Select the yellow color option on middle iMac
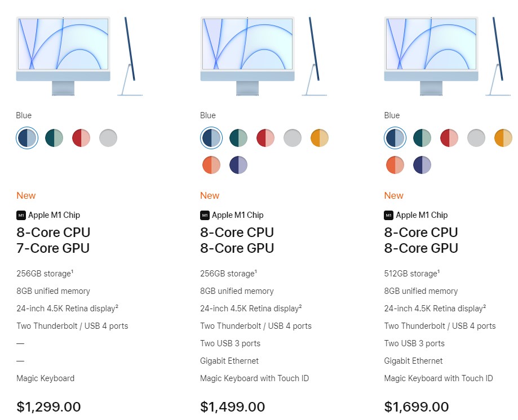The height and width of the screenshot is (420, 518). coord(319,137)
